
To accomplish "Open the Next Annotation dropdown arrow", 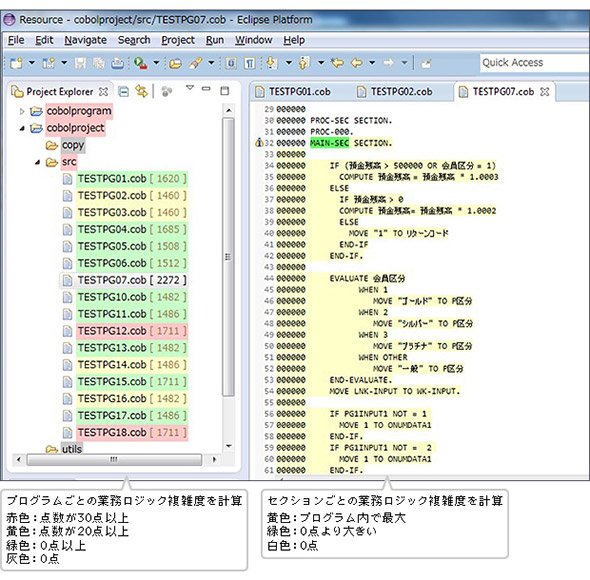I will 289,62.
